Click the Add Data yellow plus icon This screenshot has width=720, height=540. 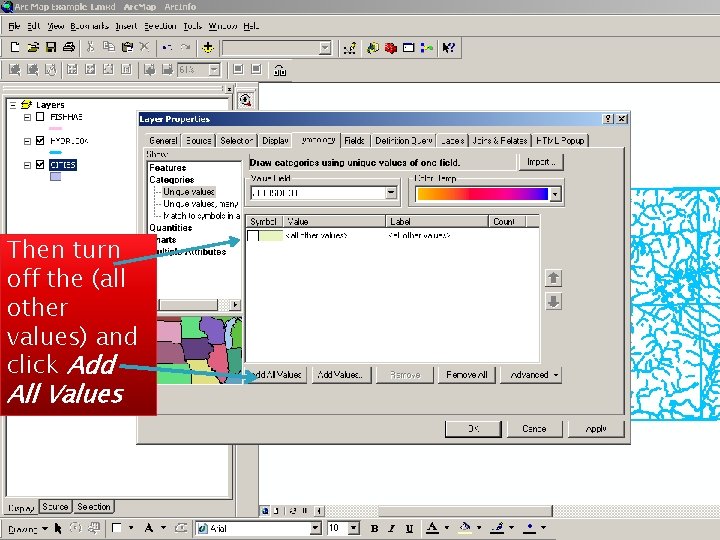[208, 47]
